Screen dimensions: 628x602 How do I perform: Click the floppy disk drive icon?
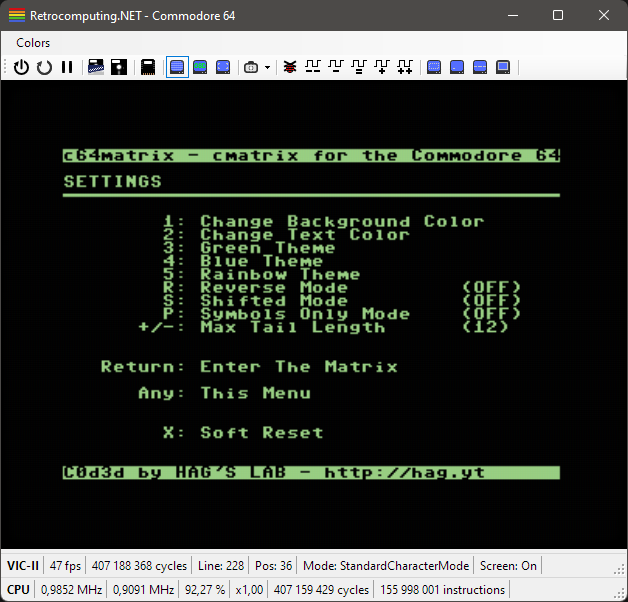coord(119,67)
